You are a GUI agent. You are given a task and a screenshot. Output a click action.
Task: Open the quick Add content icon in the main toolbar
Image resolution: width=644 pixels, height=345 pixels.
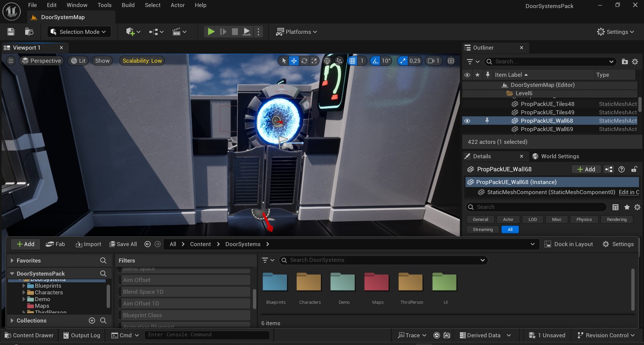(x=133, y=32)
